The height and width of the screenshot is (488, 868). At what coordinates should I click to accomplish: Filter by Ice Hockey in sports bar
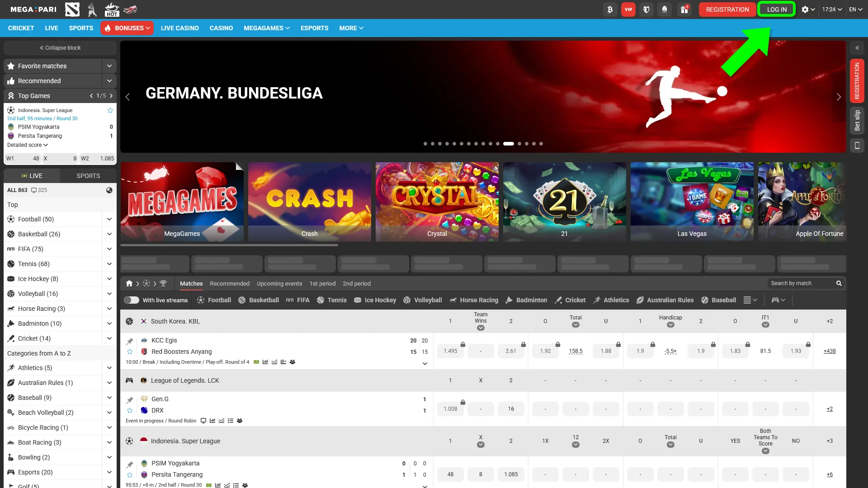point(375,300)
